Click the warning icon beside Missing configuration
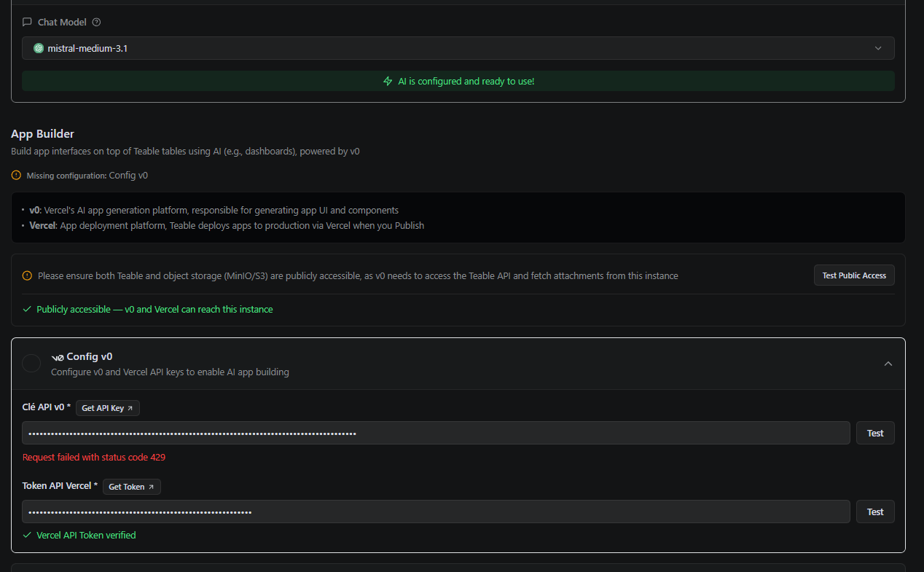This screenshot has width=924, height=572. coord(17,176)
